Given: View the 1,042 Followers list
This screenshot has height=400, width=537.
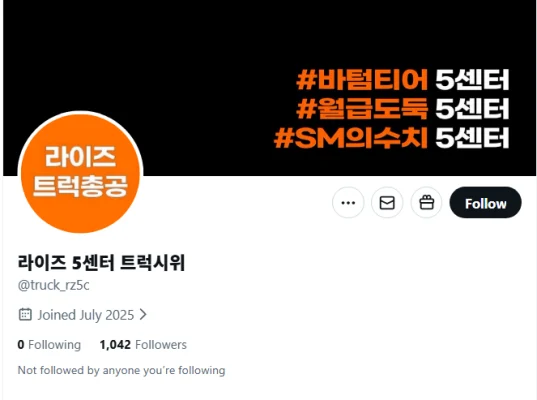Looking at the screenshot, I should coord(143,345).
